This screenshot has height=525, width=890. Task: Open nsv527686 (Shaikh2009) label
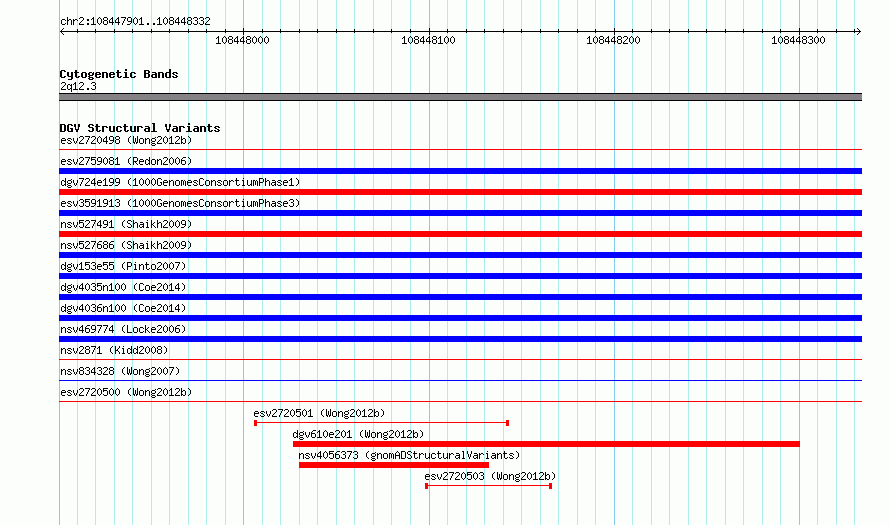126,245
